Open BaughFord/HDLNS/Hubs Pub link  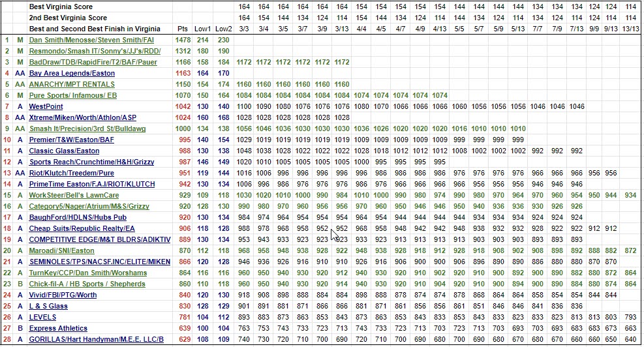pos(78,217)
